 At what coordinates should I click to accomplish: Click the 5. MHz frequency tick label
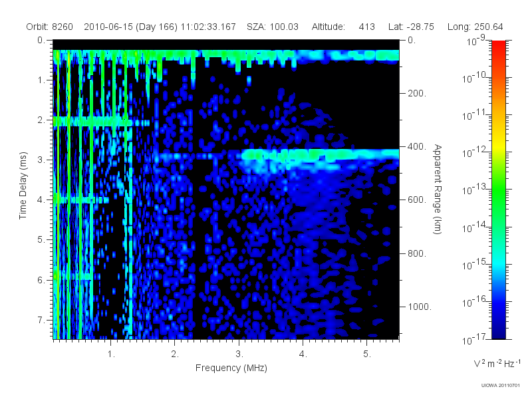367,354
